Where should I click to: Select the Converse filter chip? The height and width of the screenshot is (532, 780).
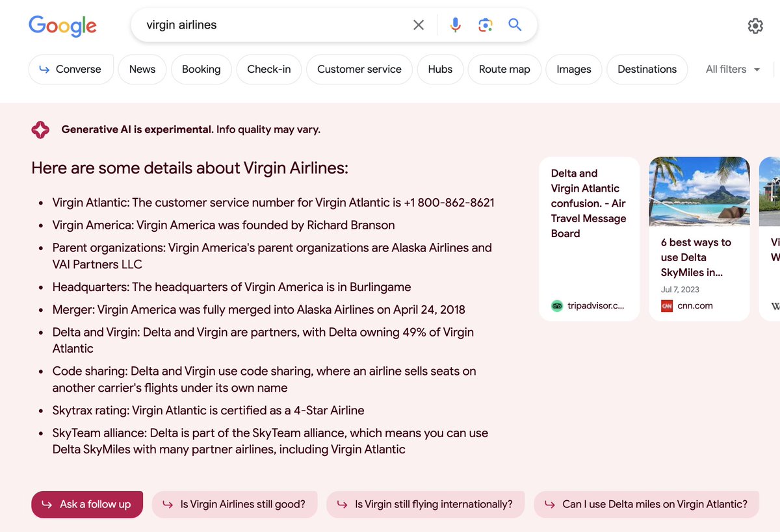(71, 70)
